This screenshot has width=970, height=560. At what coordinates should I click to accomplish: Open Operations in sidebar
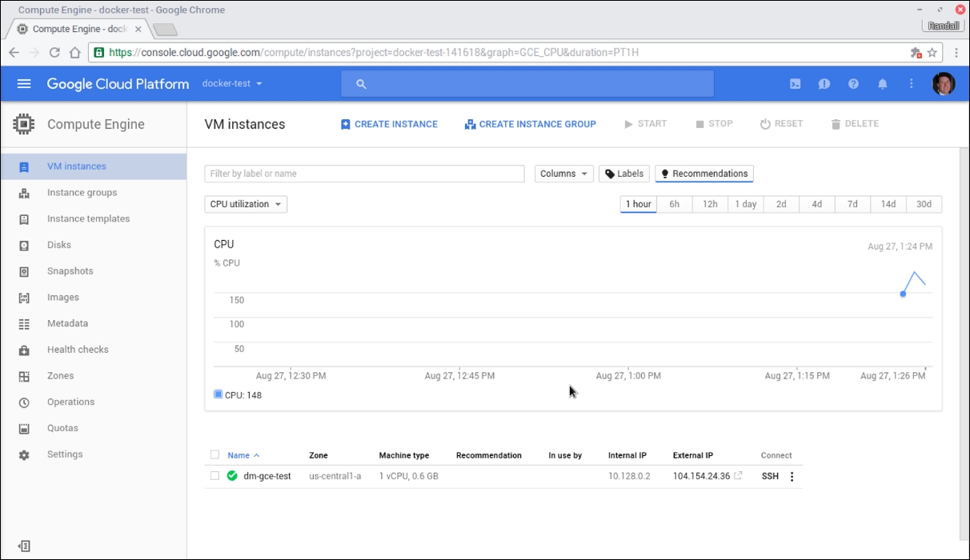pos(93,402)
